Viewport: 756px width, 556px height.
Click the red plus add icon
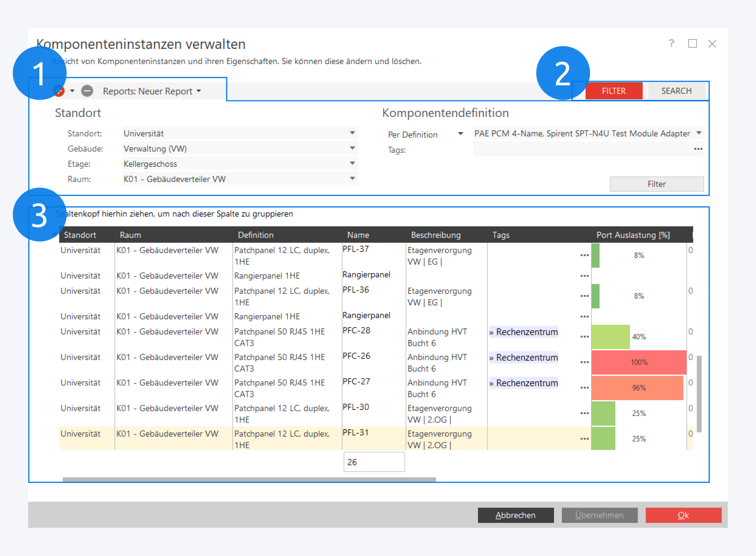[59, 91]
